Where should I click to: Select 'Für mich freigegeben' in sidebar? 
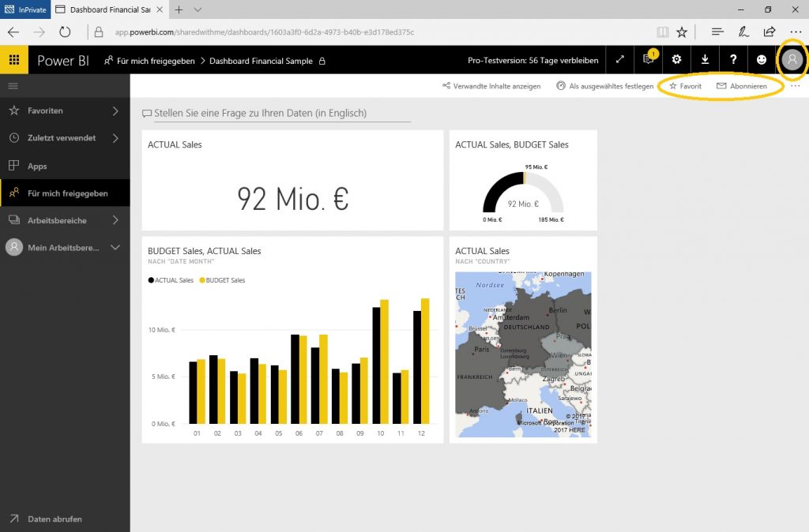(x=63, y=193)
